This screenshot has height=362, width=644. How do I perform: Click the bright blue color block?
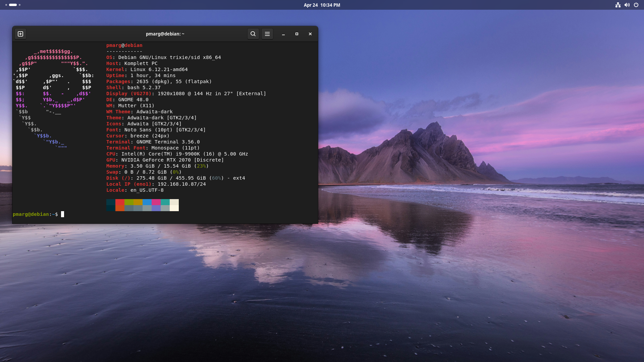click(x=147, y=202)
